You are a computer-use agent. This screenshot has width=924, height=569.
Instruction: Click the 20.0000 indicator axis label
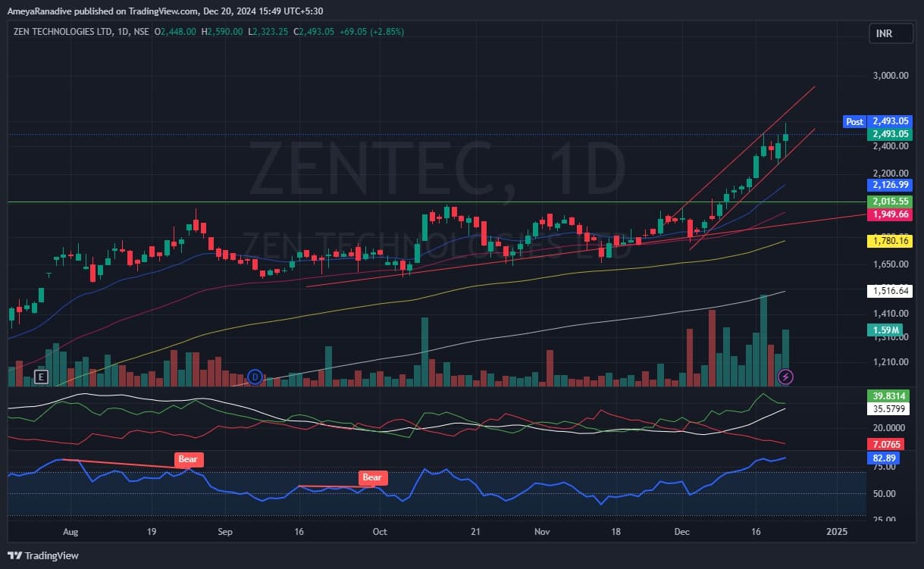point(888,428)
